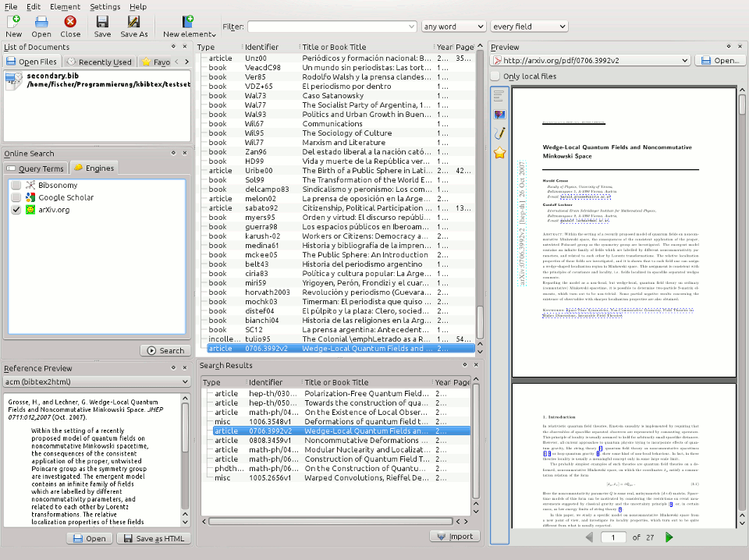Enable the Google Scholar search engine
The height and width of the screenshot is (560, 749).
point(16,197)
